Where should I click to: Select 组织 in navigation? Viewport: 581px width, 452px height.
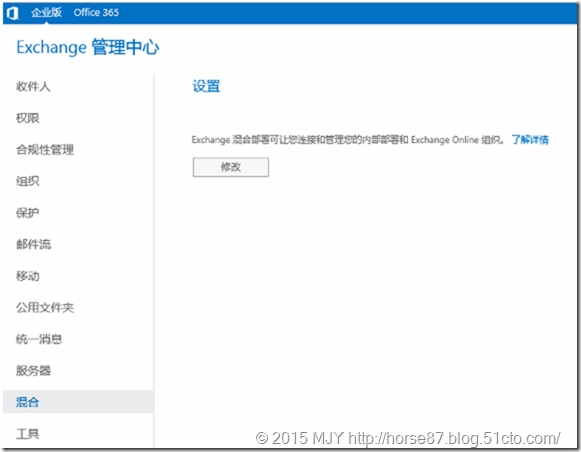[27, 181]
